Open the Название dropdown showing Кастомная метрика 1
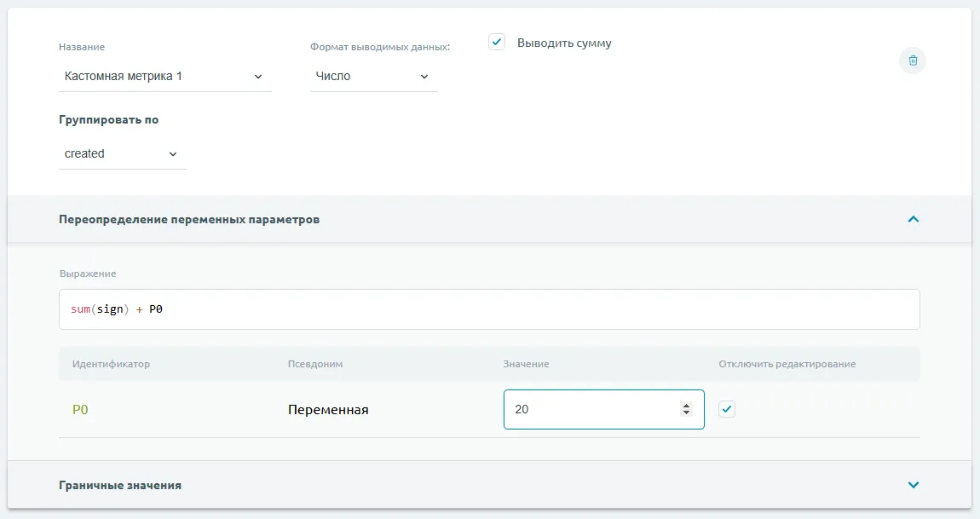 coord(164,77)
